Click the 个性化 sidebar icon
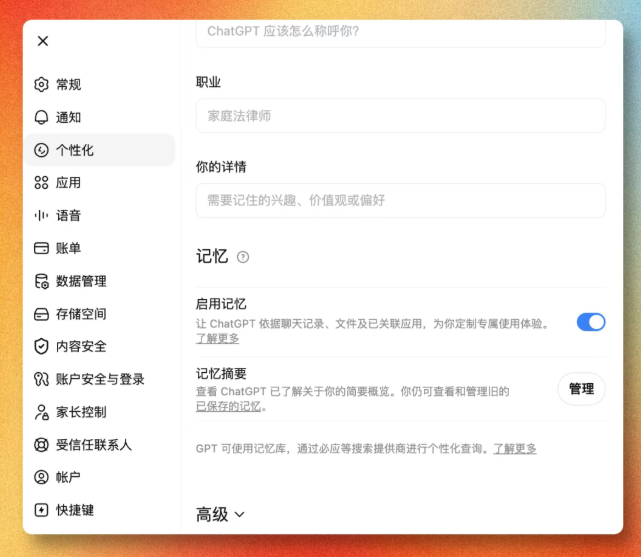The height and width of the screenshot is (557, 641). (x=41, y=150)
